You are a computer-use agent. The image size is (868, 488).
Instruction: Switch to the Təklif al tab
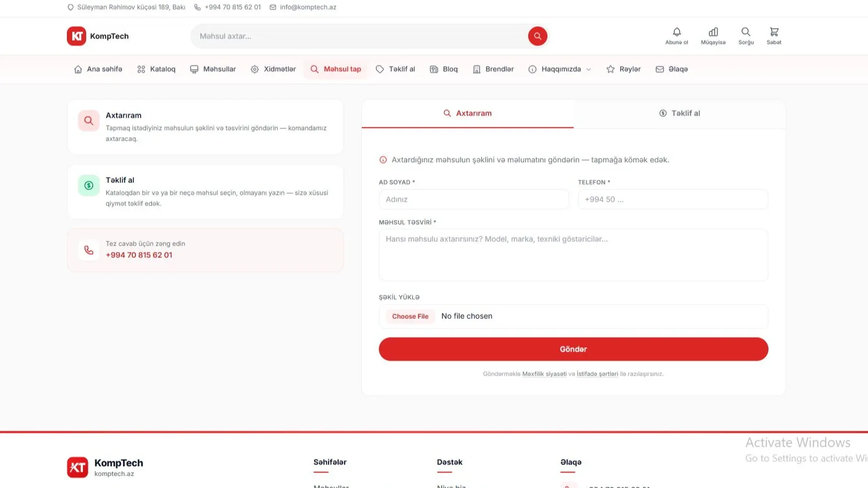pos(680,113)
